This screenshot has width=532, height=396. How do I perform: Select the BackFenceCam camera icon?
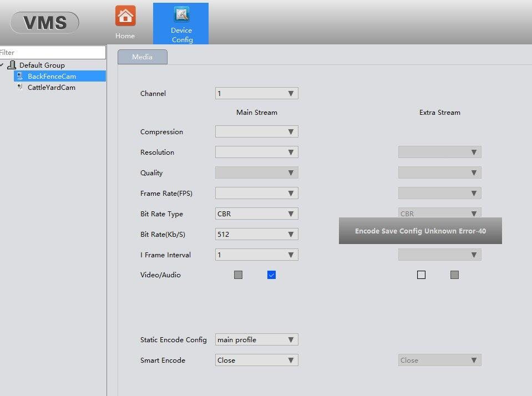point(19,76)
